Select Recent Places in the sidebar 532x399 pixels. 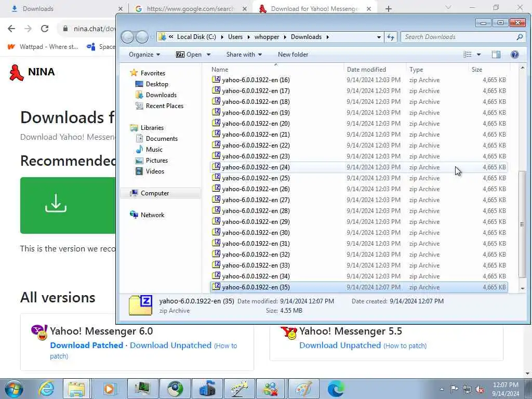point(164,106)
